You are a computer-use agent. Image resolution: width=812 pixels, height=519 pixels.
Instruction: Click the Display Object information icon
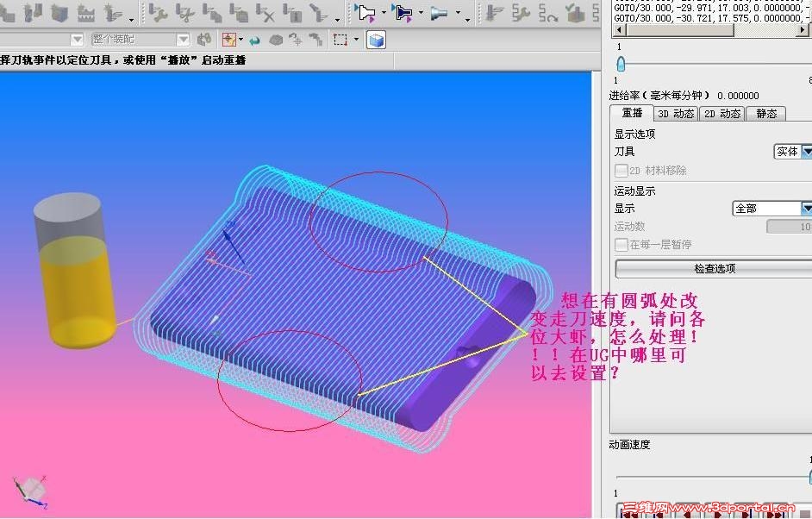[x=292, y=11]
